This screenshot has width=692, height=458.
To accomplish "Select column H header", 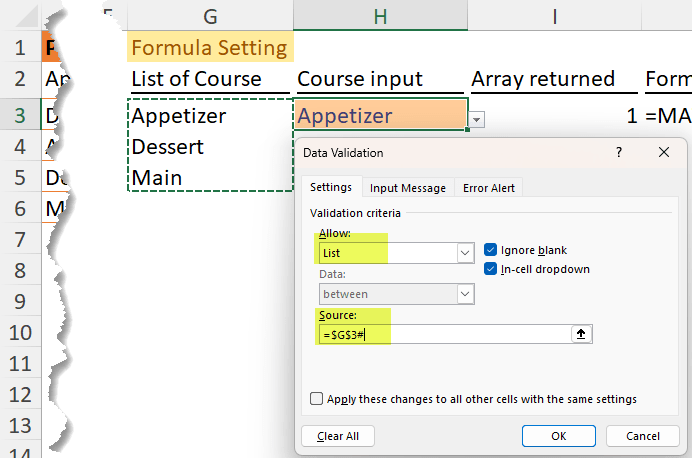I will [380, 15].
